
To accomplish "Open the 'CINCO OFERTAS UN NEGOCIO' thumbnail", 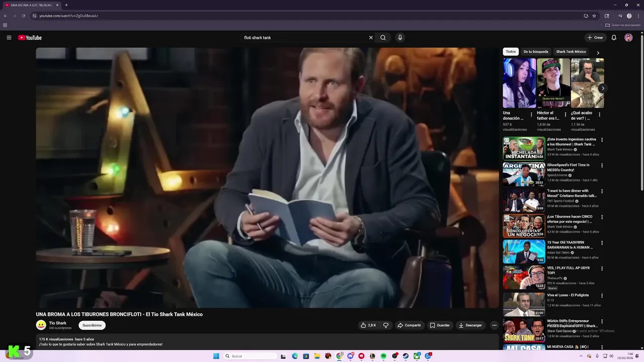I will pyautogui.click(x=524, y=226).
